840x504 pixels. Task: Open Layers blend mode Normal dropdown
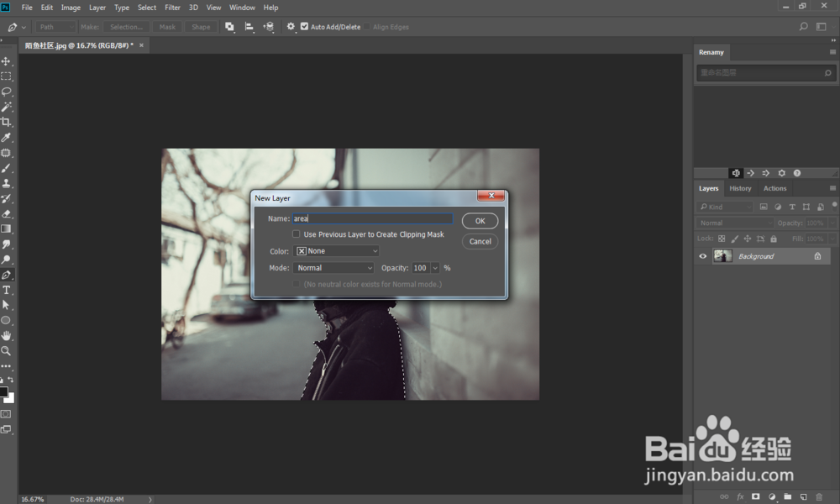(735, 223)
